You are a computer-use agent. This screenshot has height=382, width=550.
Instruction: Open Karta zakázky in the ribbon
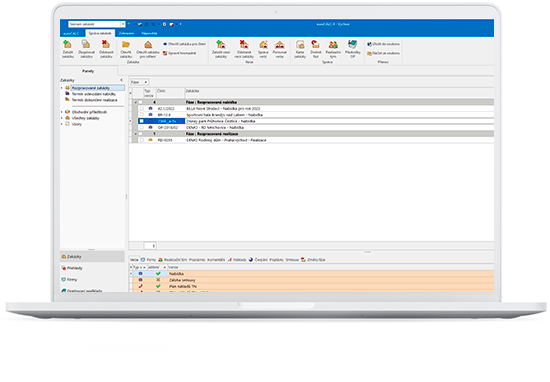(300, 49)
